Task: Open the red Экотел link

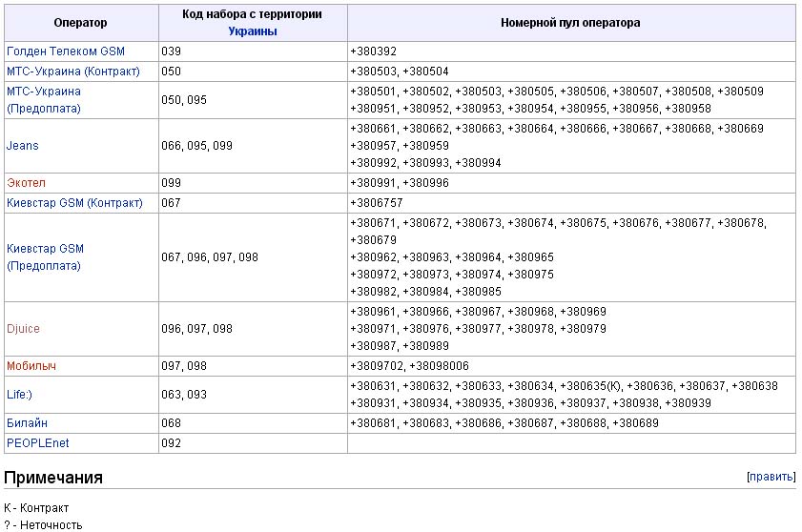Action: click(26, 183)
